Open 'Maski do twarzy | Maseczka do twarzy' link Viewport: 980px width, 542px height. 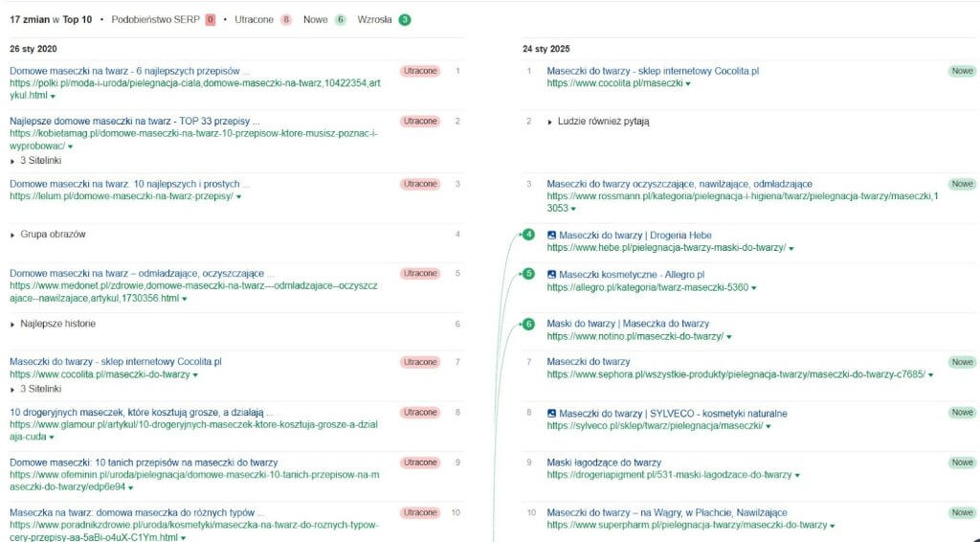pyautogui.click(x=628, y=324)
